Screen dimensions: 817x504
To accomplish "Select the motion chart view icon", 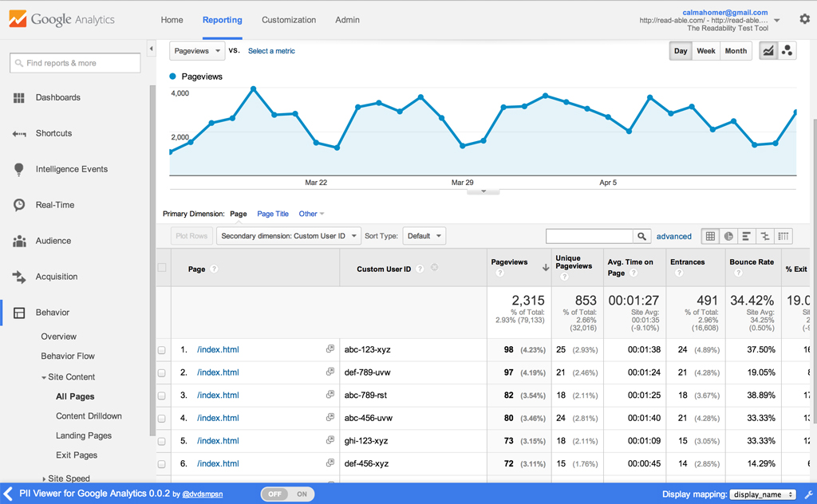I will (x=787, y=50).
